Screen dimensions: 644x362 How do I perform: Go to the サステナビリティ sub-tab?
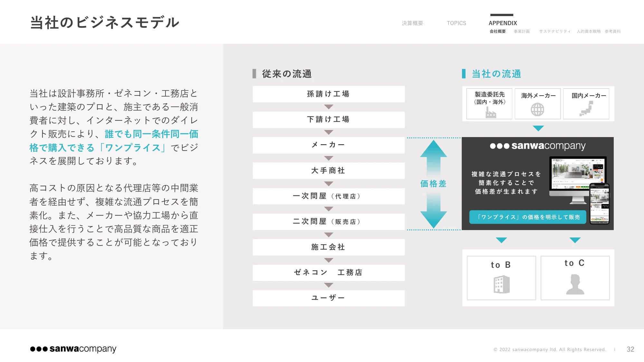click(x=555, y=31)
